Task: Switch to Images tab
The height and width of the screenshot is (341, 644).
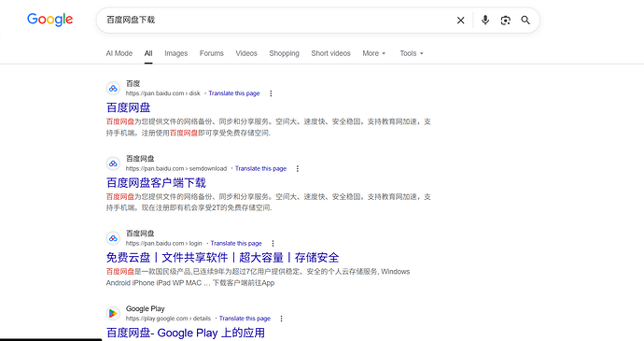Action: (x=175, y=53)
